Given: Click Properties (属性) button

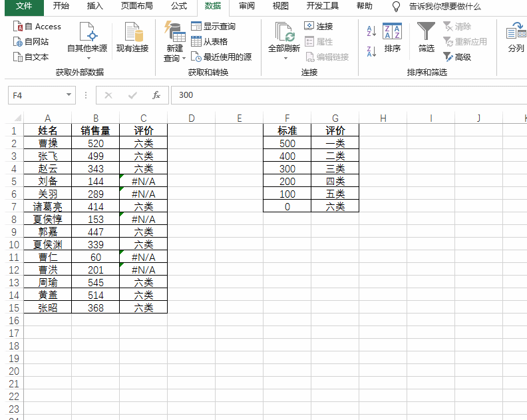Looking at the screenshot, I should pyautogui.click(x=318, y=42).
